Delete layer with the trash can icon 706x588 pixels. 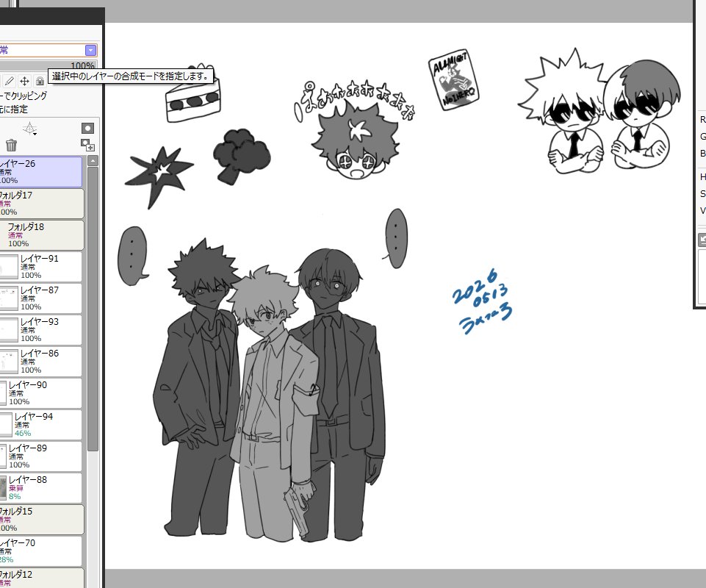11,145
